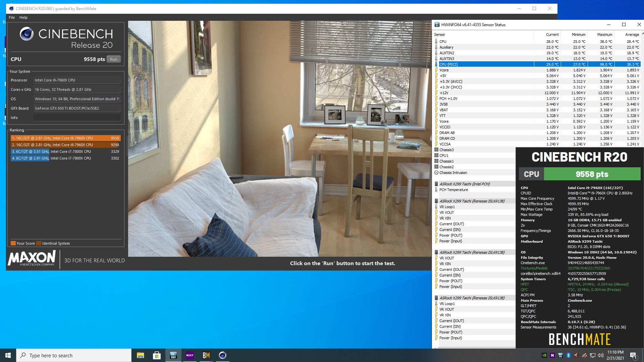Open the notification center icon

pyautogui.click(x=633, y=355)
